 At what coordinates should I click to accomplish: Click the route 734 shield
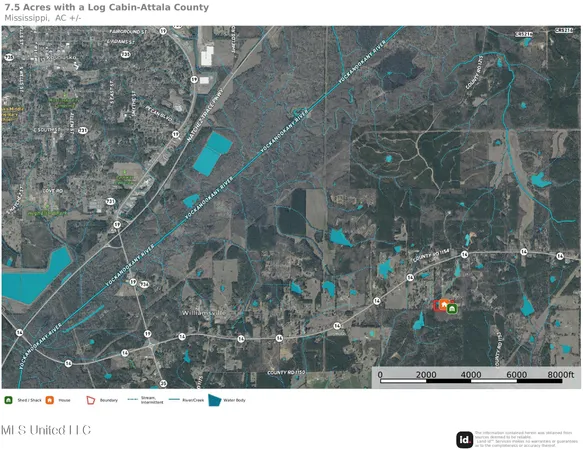pyautogui.click(x=144, y=285)
